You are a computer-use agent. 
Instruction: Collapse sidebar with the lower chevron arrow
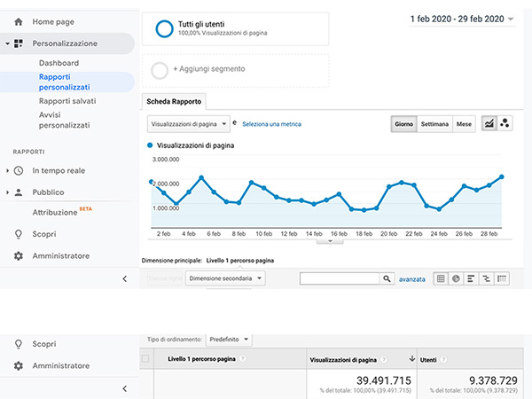124,388
